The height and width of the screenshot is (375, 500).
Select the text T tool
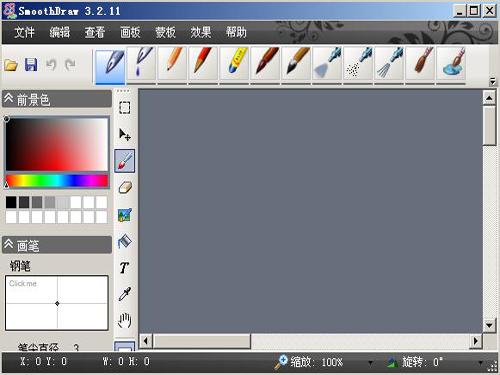pos(124,268)
